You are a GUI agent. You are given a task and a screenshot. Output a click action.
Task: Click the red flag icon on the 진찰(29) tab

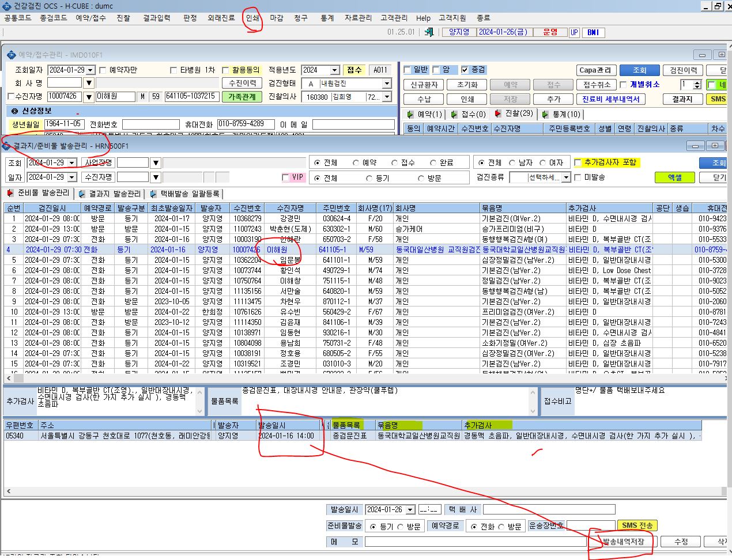[x=498, y=113]
